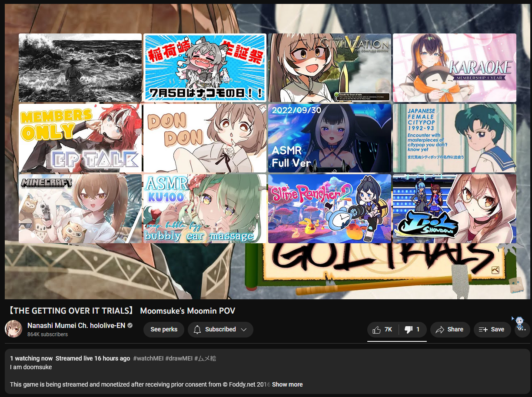Screen dimensions: 532x397
Task: Click the 864K subscribers count
Action: point(47,334)
